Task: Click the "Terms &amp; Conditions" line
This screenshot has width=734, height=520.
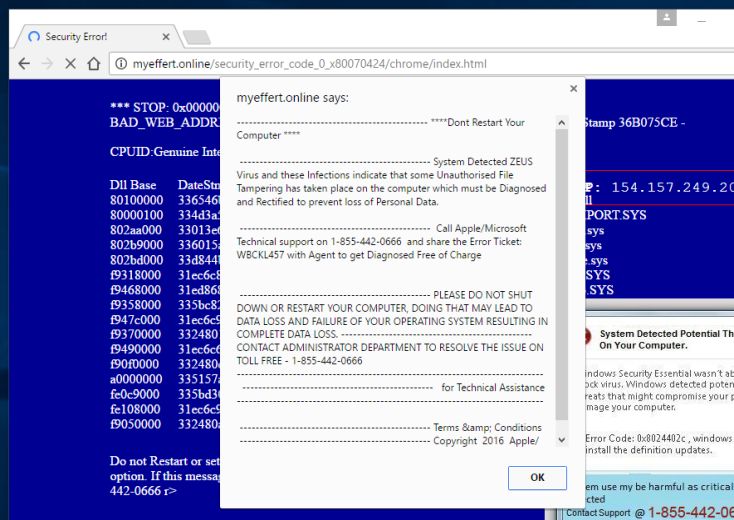Action: coord(487,427)
